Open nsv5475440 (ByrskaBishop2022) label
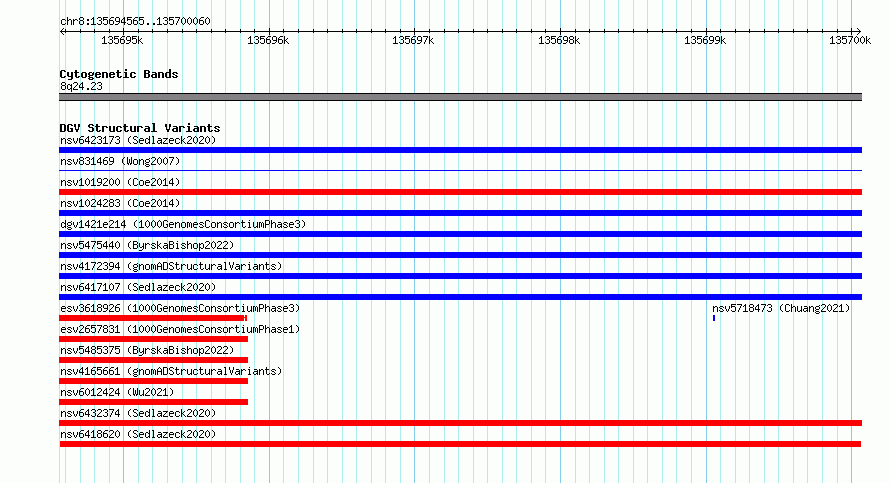The width and height of the screenshot is (890, 483). click(x=147, y=245)
